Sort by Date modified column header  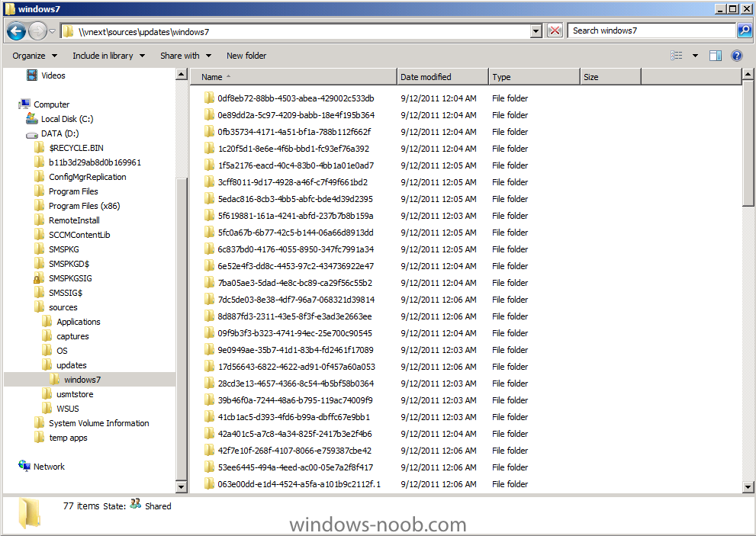[x=442, y=77]
